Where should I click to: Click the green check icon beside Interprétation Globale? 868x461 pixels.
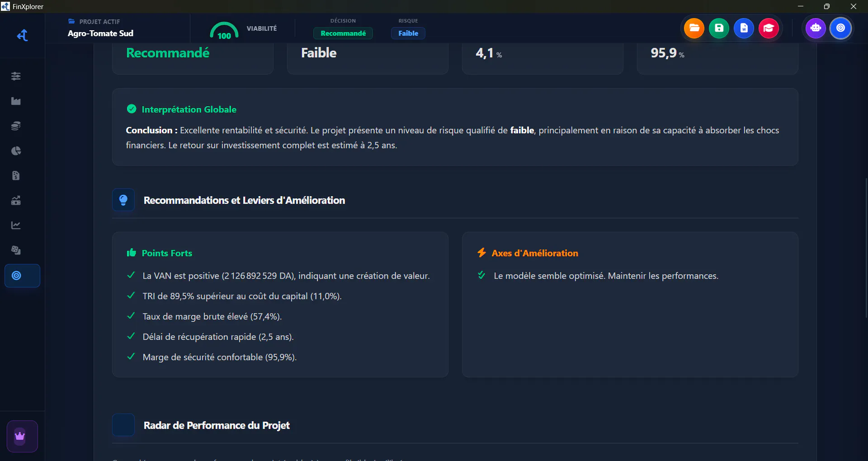tap(132, 109)
